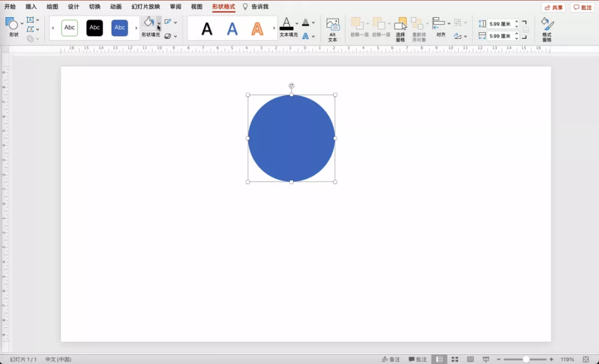The height and width of the screenshot is (364, 599).
Task: Click the 后移一层 send backward icon
Action: click(379, 24)
